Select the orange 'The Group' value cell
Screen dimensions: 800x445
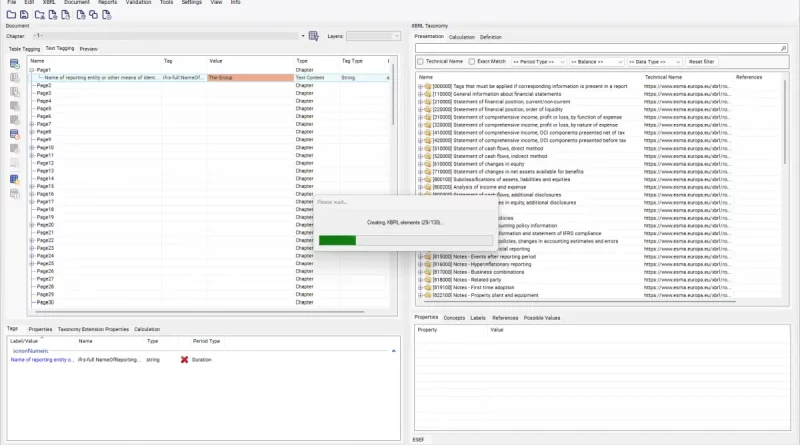coord(251,78)
